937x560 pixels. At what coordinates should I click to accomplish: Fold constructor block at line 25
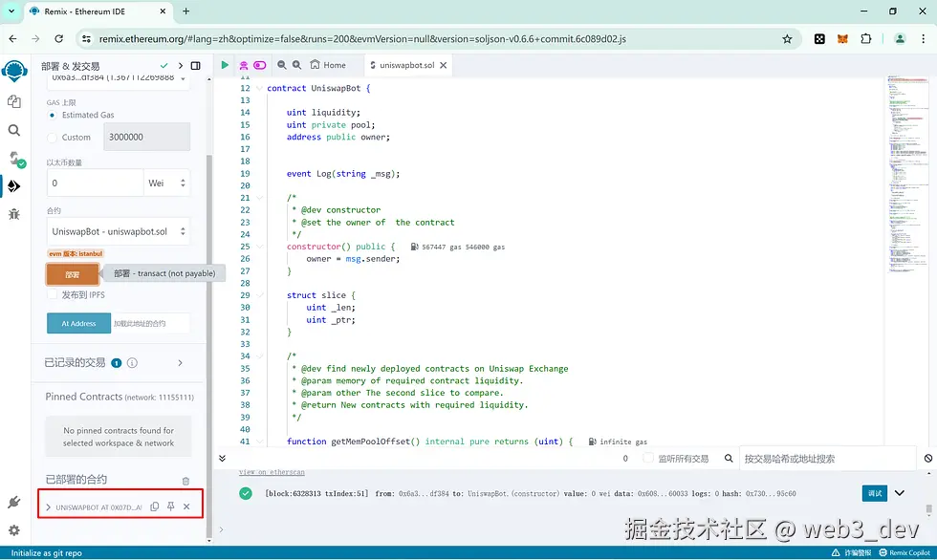coord(259,247)
